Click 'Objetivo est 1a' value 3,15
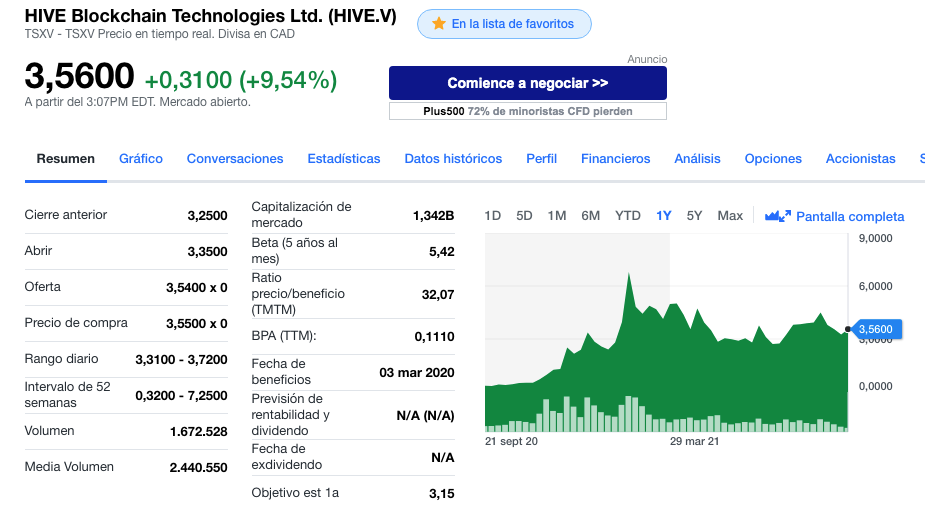This screenshot has height=530, width=925. point(442,493)
